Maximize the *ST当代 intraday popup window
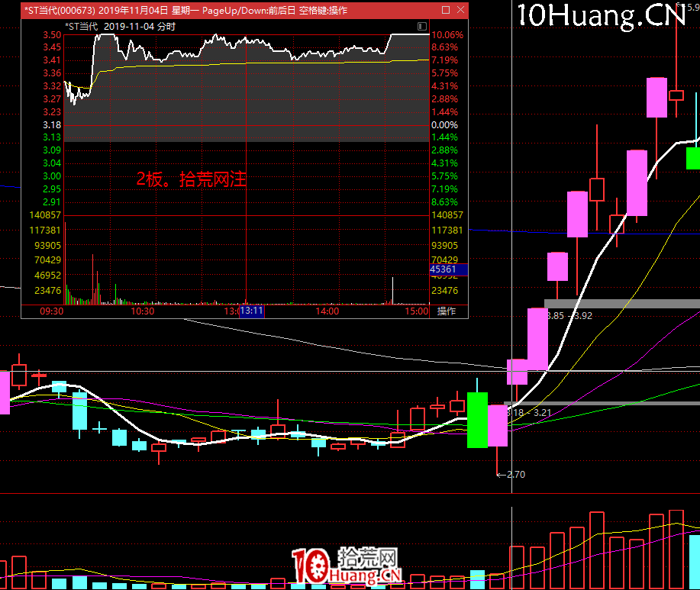Image resolution: width=700 pixels, height=590 pixels. 446,10
